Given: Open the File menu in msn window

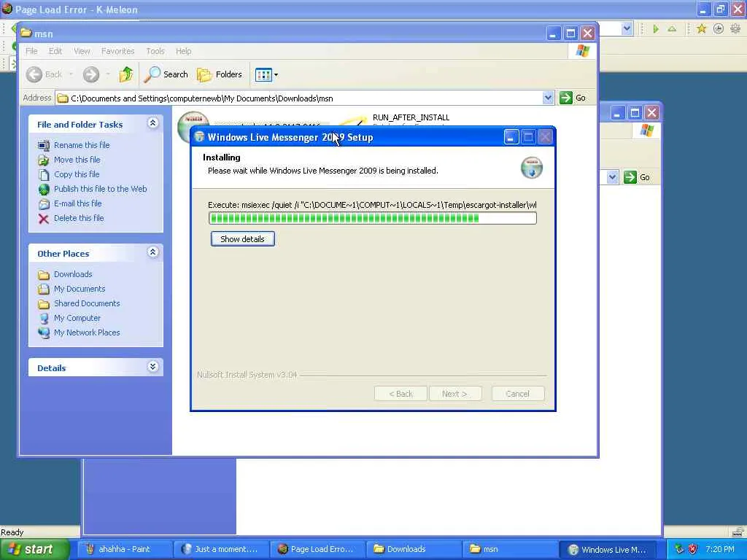Looking at the screenshot, I should (31, 51).
